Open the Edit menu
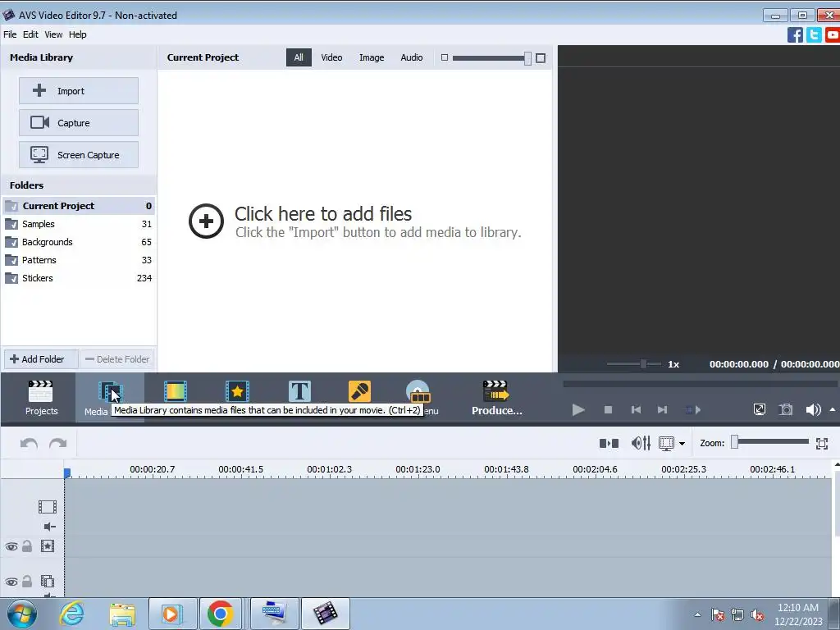This screenshot has width=840, height=630. [30, 34]
